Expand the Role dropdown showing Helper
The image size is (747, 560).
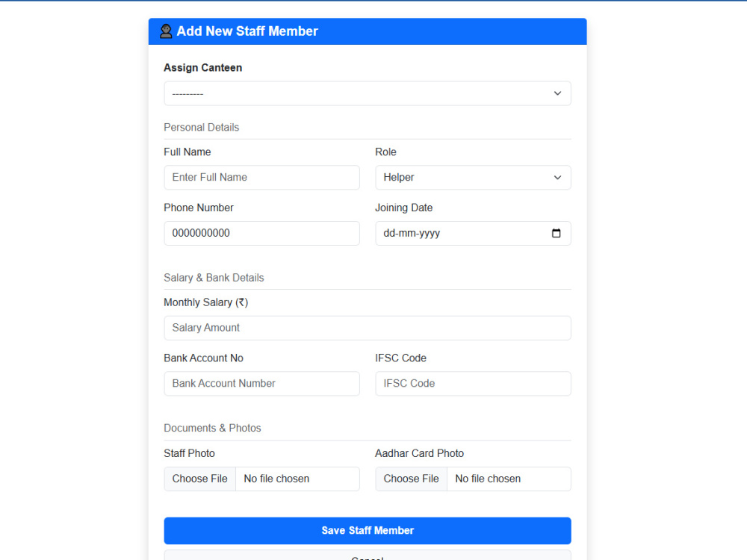(x=473, y=178)
